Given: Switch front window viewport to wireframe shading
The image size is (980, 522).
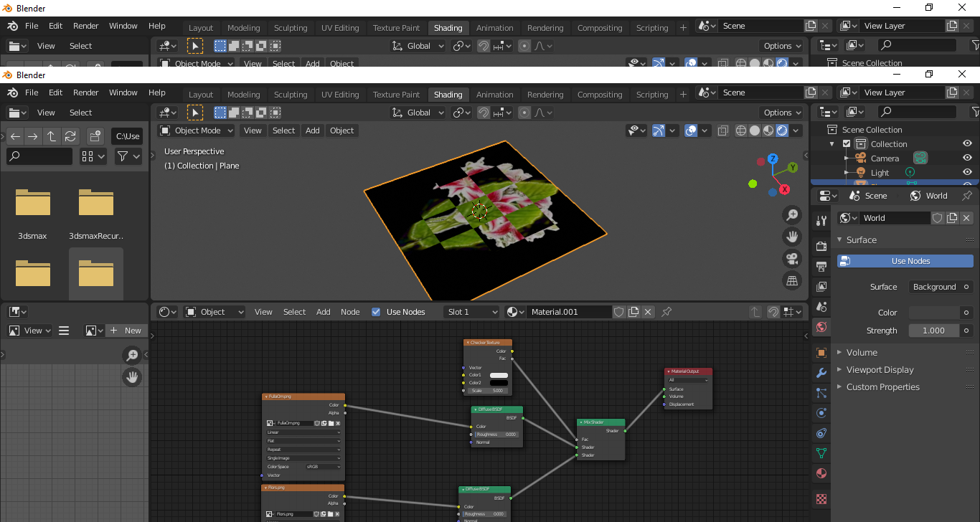Looking at the screenshot, I should (741, 130).
